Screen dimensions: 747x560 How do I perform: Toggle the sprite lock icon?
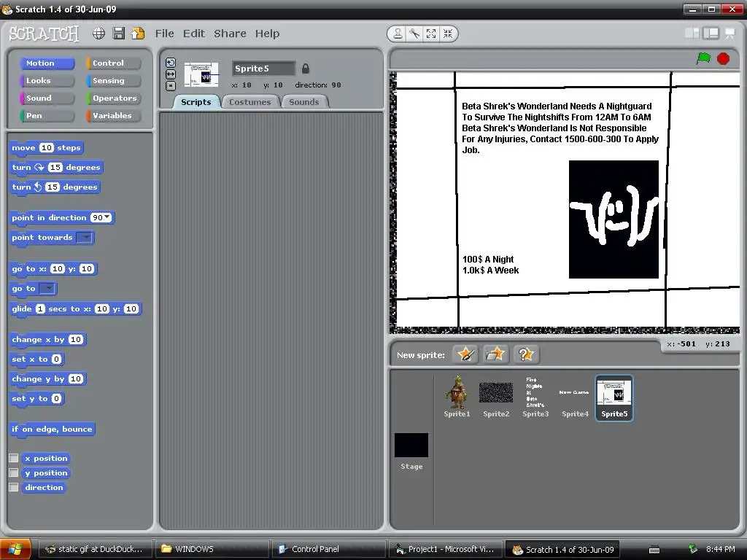306,69
